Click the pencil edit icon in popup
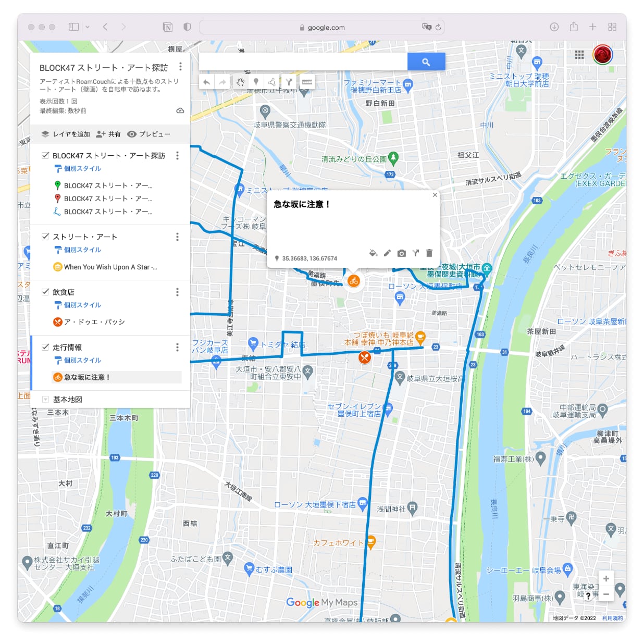 click(387, 253)
